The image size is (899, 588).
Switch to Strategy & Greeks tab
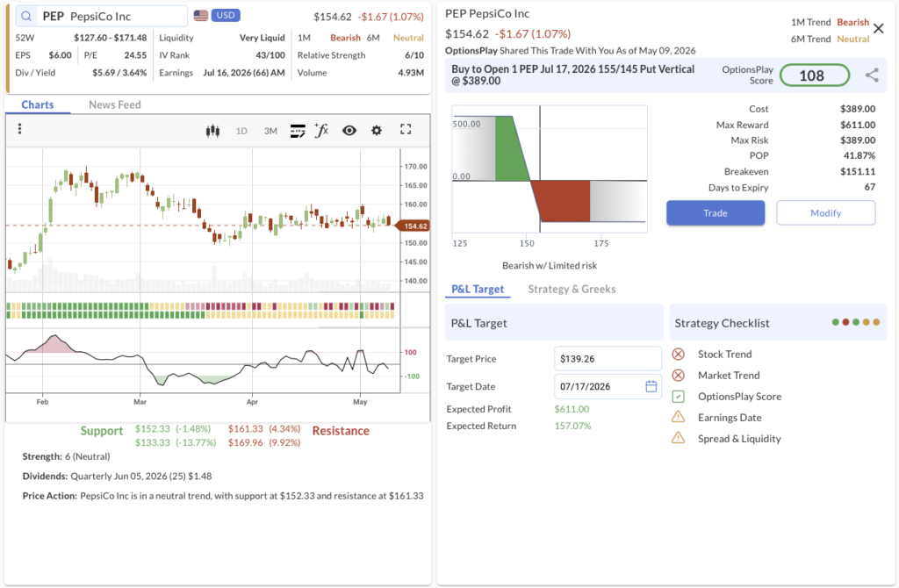(572, 289)
